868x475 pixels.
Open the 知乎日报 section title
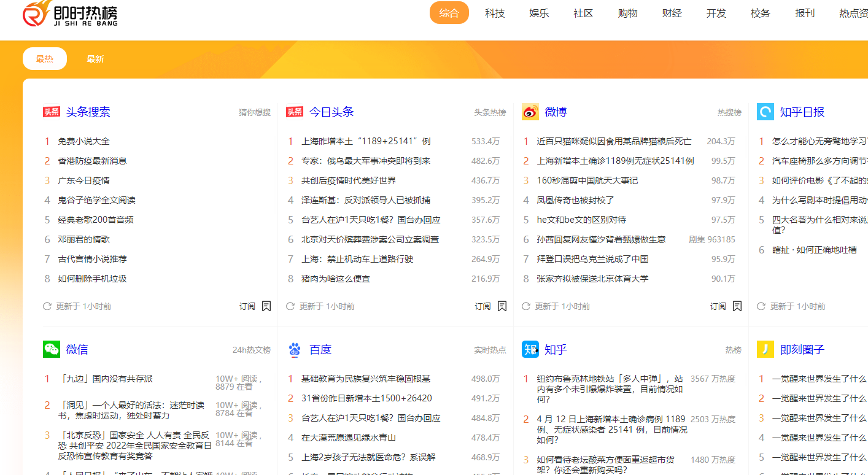802,112
